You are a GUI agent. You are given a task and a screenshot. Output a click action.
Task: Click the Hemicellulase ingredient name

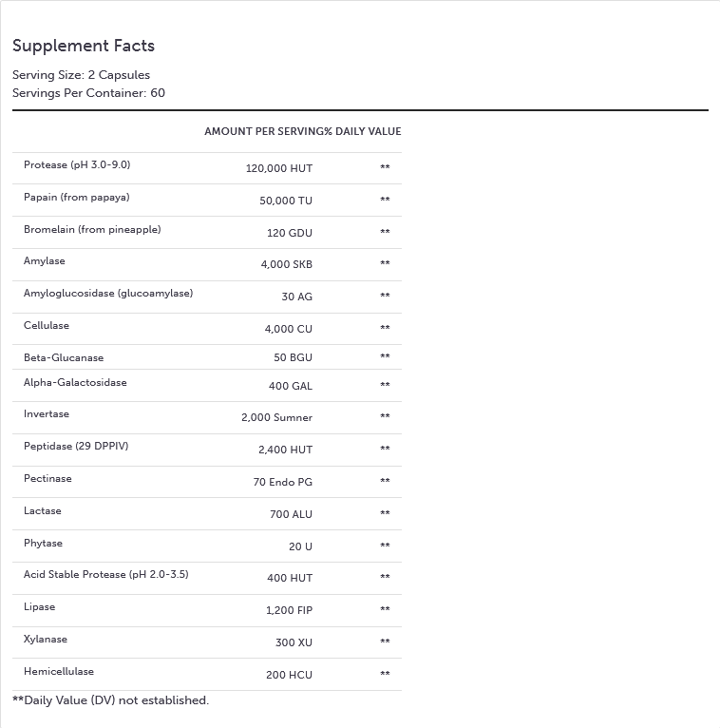[59, 672]
